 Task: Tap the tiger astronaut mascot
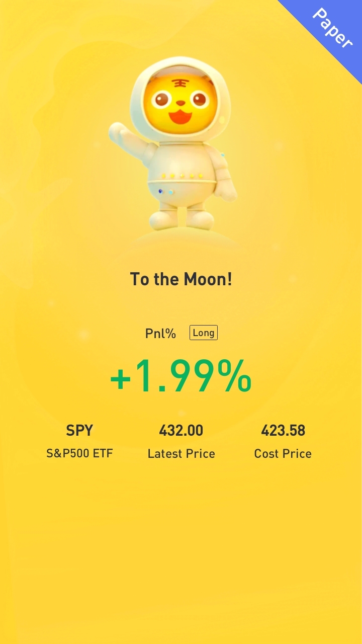coord(173,143)
